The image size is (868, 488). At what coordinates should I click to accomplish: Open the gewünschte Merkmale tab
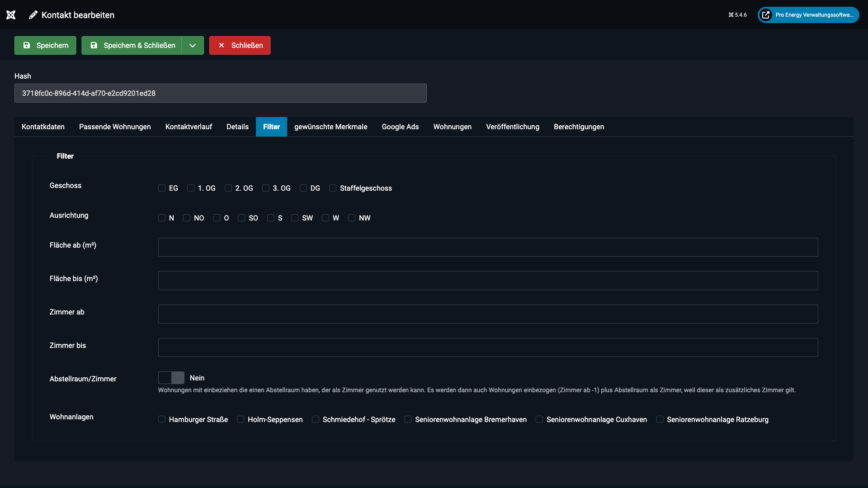[330, 127]
